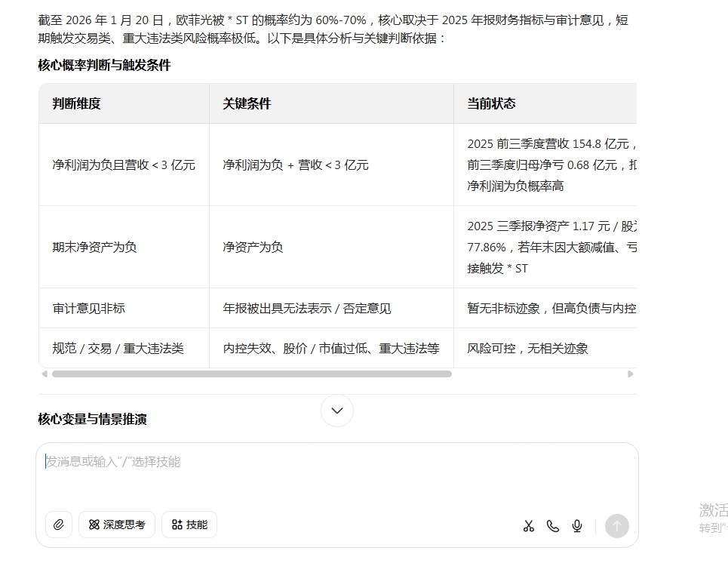This screenshot has height=563, width=728.
Task: Click the paperclip attachment icon
Action: pyautogui.click(x=59, y=525)
